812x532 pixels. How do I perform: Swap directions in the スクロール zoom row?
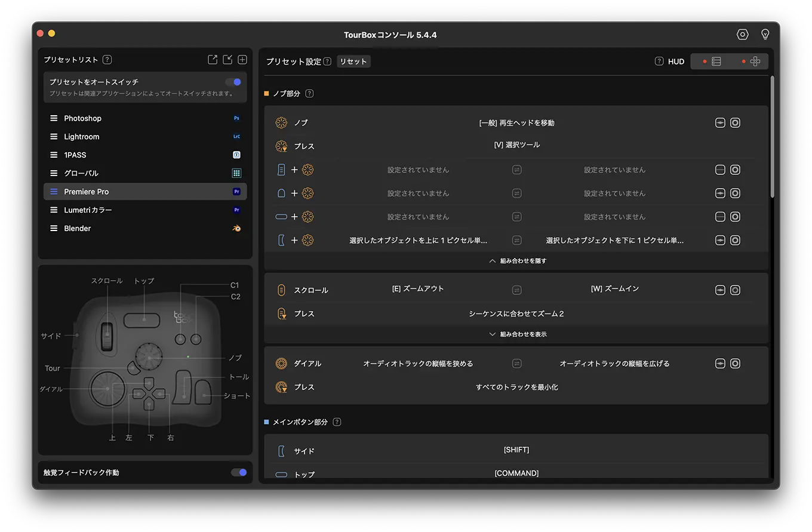tap(517, 290)
